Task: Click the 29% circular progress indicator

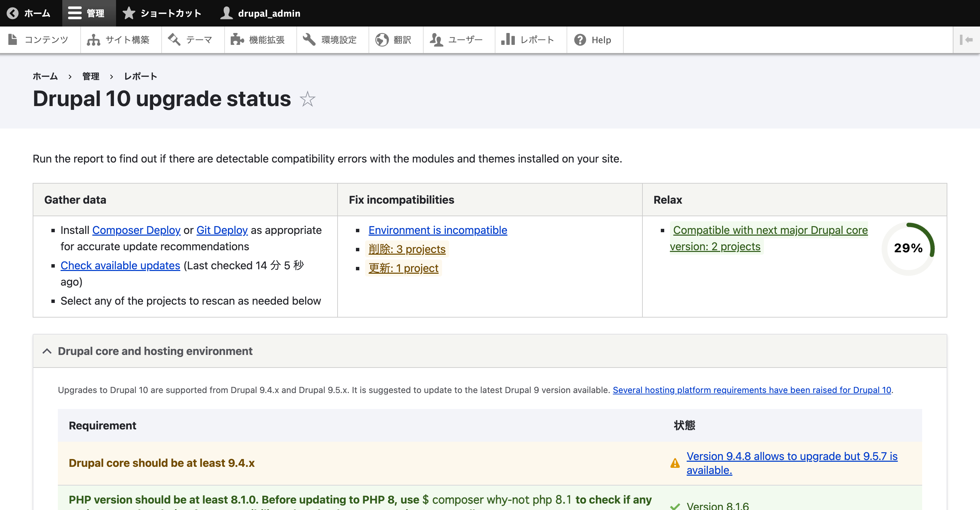Action: point(908,248)
